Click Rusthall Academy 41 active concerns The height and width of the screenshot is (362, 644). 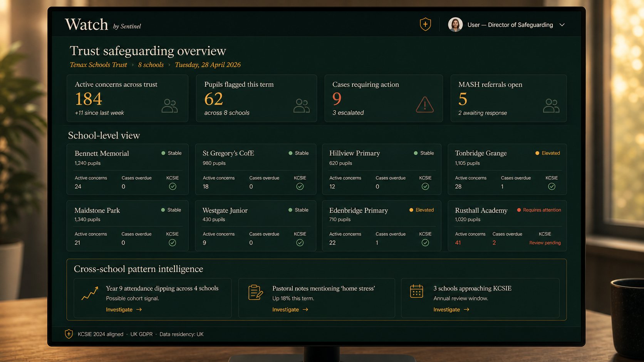[x=458, y=243]
